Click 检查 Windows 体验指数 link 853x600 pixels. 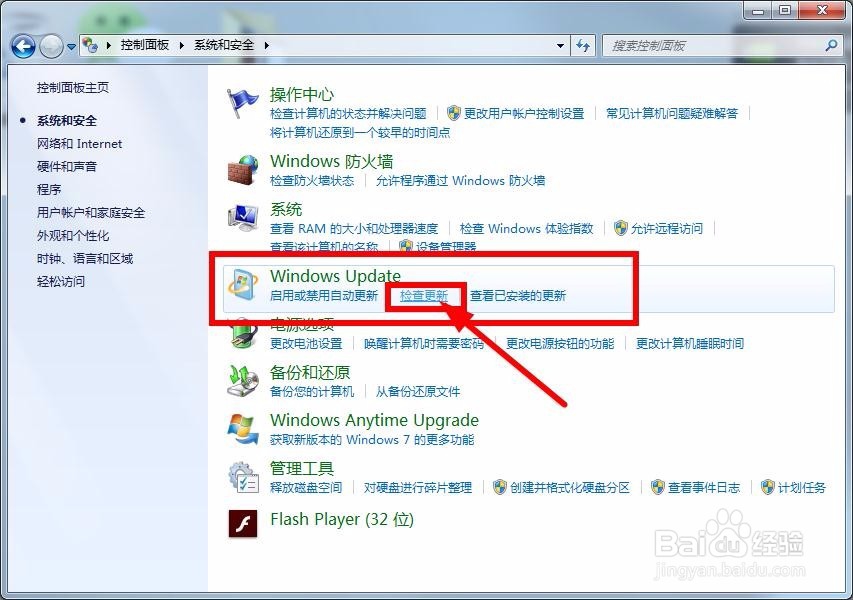point(527,228)
